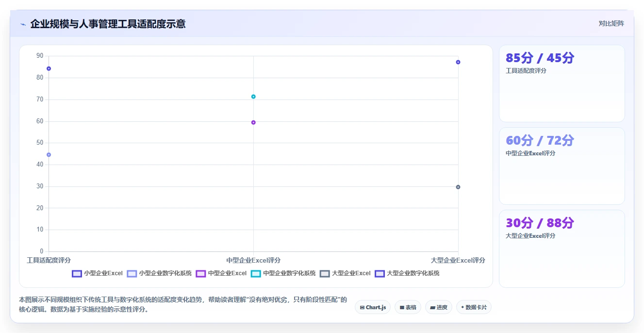This screenshot has height=333, width=644.
Task: Click the 60分 / 72分 card value
Action: click(x=540, y=140)
